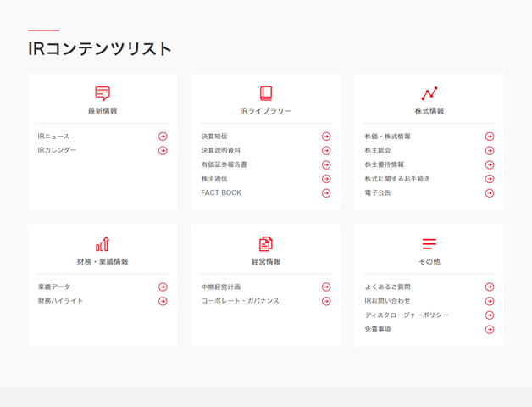532x407 pixels.
Task: Open the 業績データ link
Action: pyautogui.click(x=55, y=287)
